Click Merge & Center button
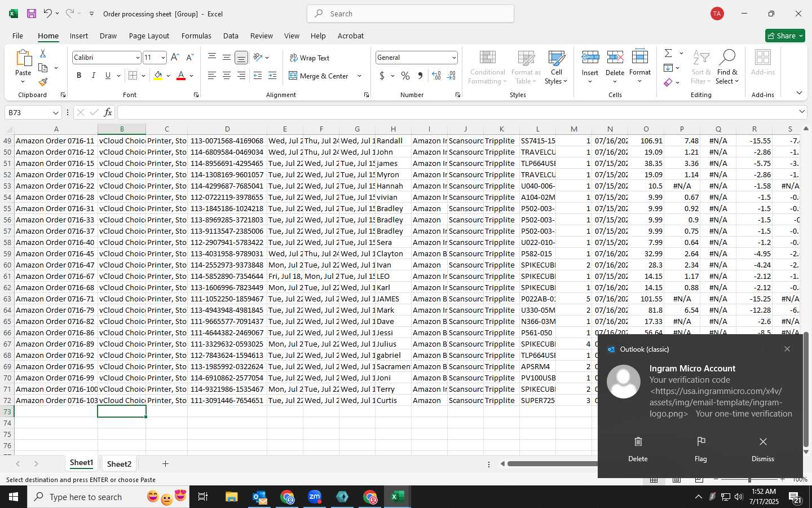812x508 pixels. pyautogui.click(x=319, y=76)
